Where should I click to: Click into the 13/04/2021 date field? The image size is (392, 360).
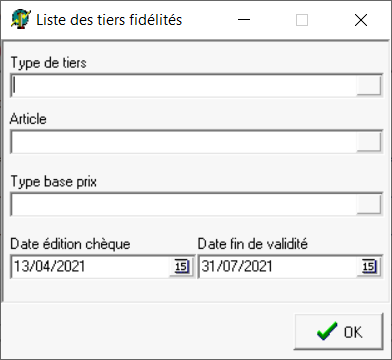tap(91, 267)
